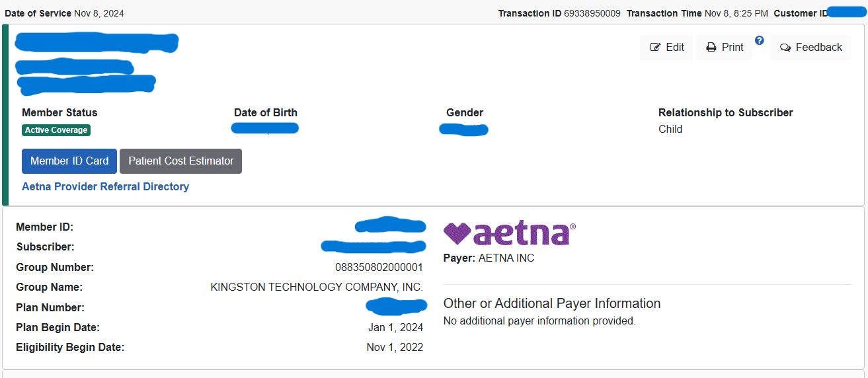Click the Transaction ID number 69338950009

pos(592,13)
